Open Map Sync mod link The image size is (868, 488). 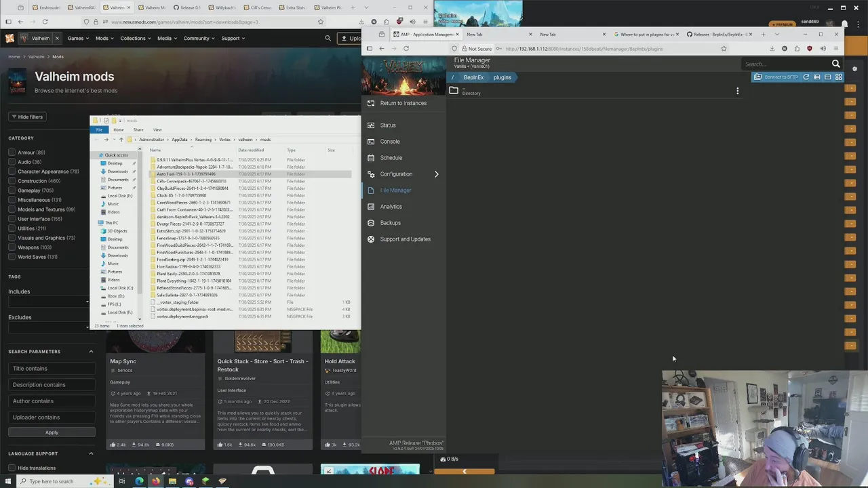point(123,361)
